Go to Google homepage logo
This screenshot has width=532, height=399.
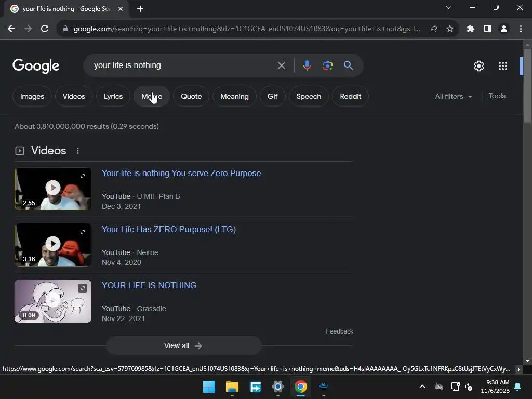(36, 66)
